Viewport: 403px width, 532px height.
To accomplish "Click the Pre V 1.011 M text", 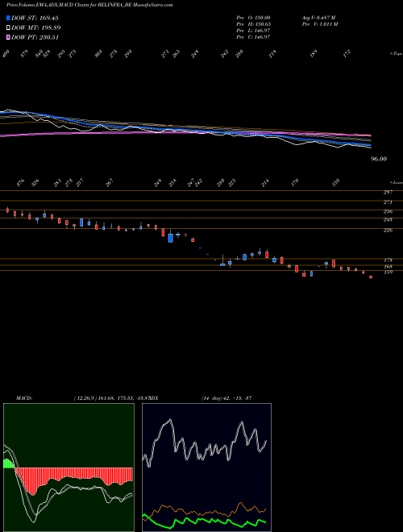I will pos(320,24).
